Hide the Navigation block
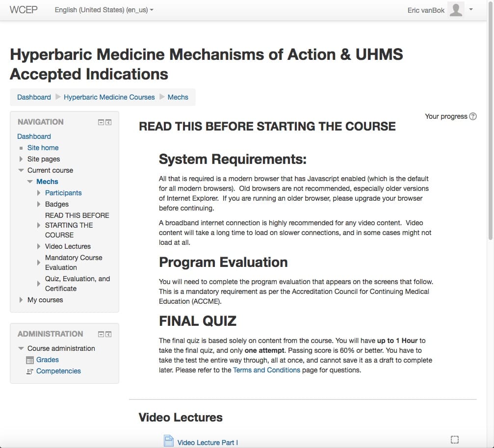 coord(101,122)
